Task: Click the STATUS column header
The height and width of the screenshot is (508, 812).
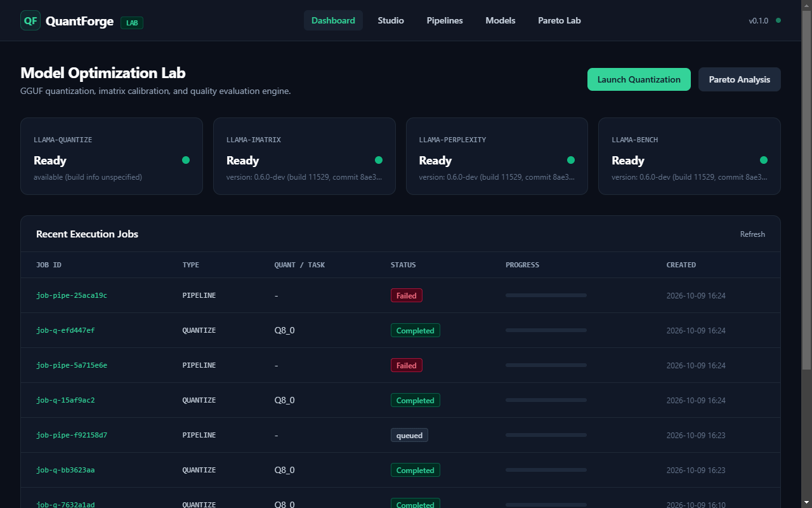Action: coord(403,265)
